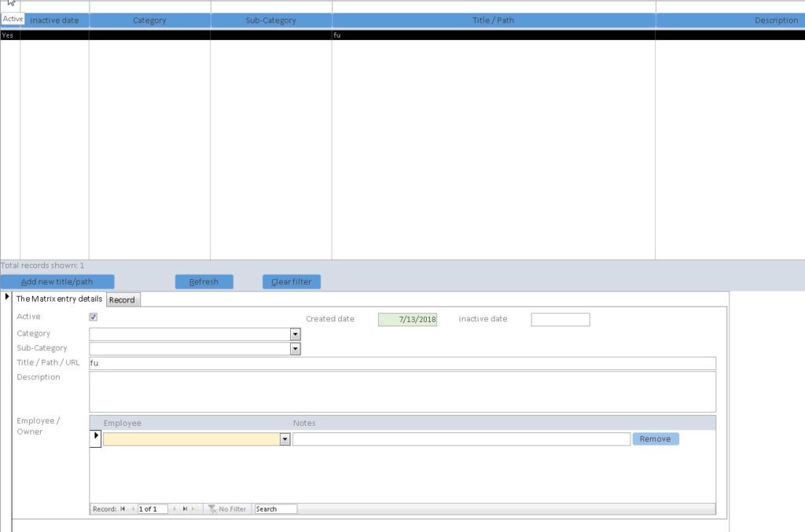Click the 'Title / Path / URL' label

click(x=48, y=362)
